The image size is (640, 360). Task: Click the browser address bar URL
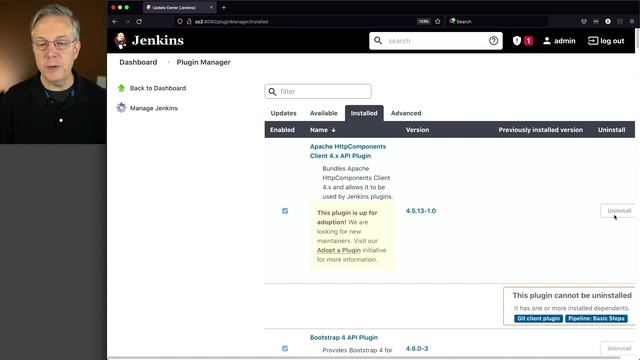(x=231, y=22)
